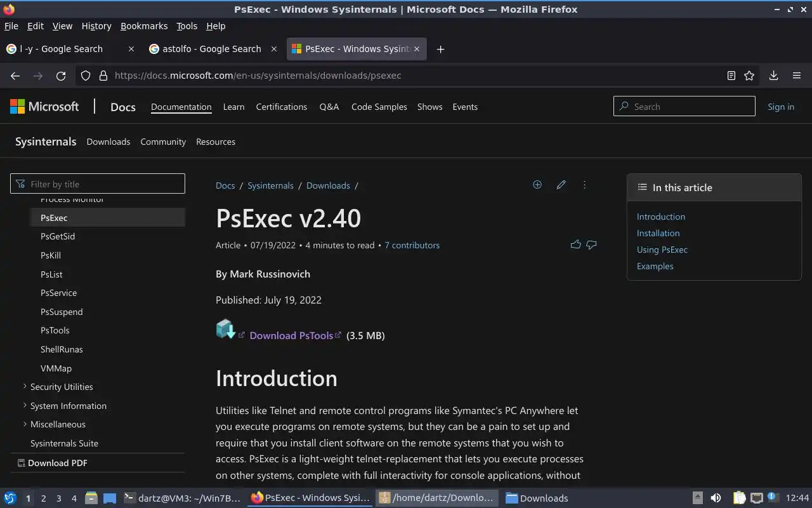Click the thumbs up feedback icon
The image size is (812, 508).
point(575,244)
